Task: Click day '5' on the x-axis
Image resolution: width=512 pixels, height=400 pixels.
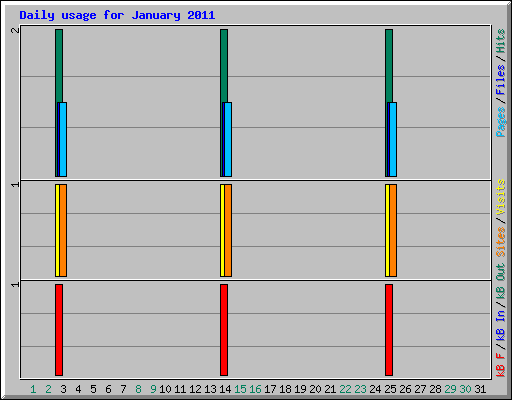Action: pyautogui.click(x=93, y=389)
